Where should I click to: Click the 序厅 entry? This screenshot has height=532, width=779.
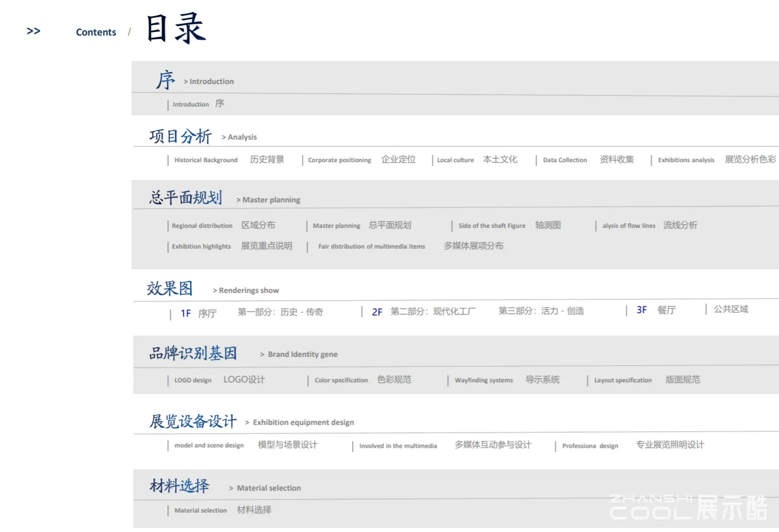point(207,313)
